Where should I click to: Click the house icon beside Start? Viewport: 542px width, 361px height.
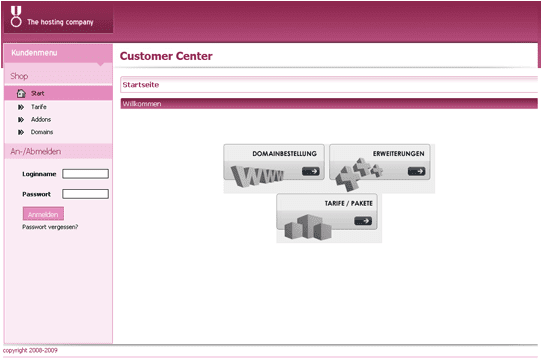coord(21,93)
